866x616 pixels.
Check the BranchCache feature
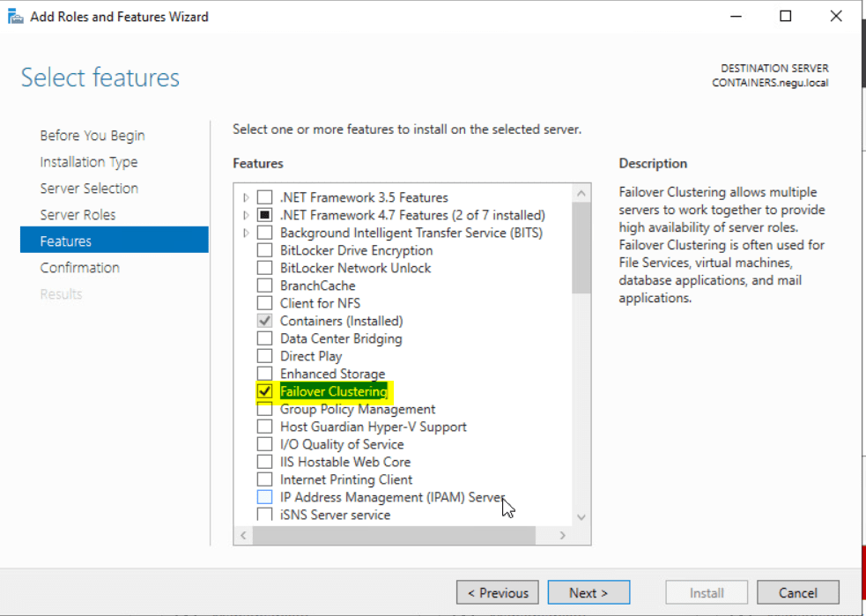coord(265,286)
